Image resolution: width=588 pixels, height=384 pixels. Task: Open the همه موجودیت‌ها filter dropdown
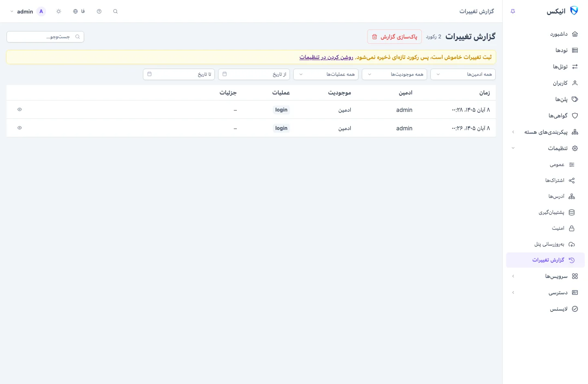394,74
